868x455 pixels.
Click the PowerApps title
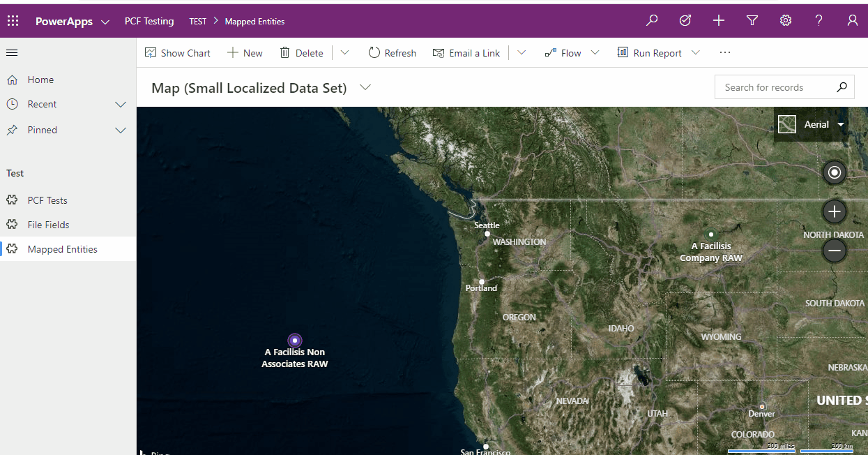[x=64, y=22]
